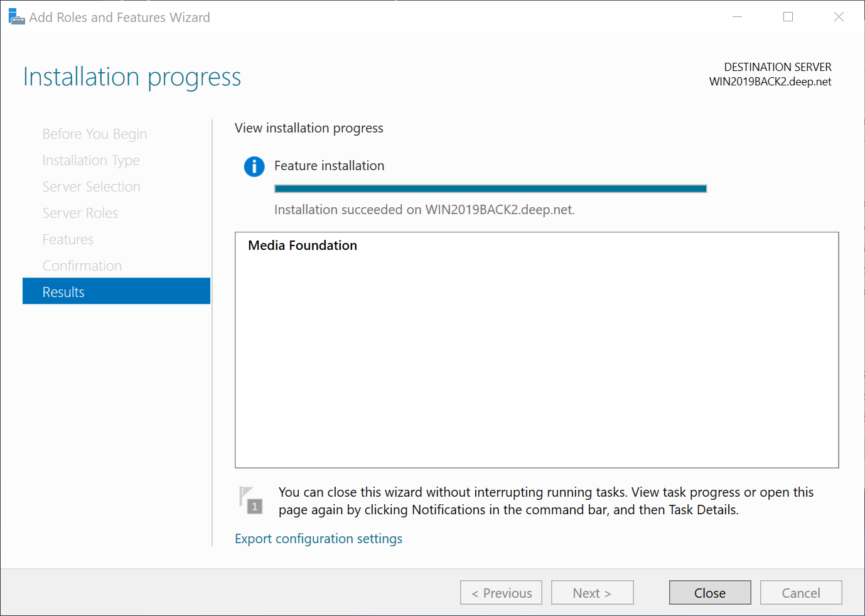Image resolution: width=865 pixels, height=616 pixels.
Task: Select the Features step in the sidebar
Action: (68, 239)
